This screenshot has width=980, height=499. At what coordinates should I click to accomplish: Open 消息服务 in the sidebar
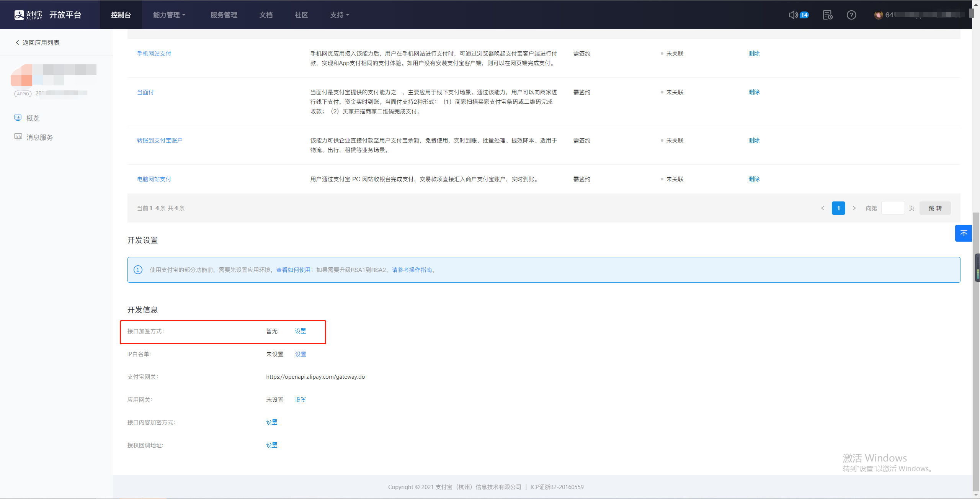coord(39,137)
